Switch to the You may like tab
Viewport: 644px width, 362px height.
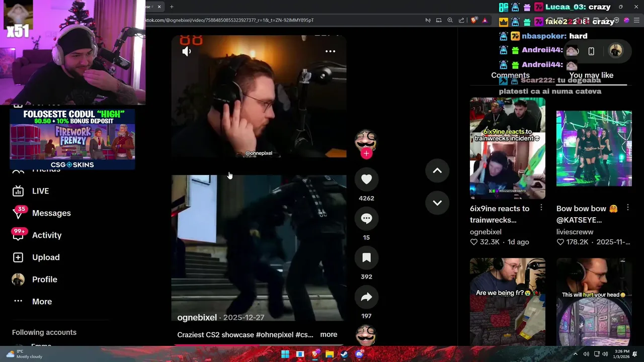pyautogui.click(x=591, y=75)
